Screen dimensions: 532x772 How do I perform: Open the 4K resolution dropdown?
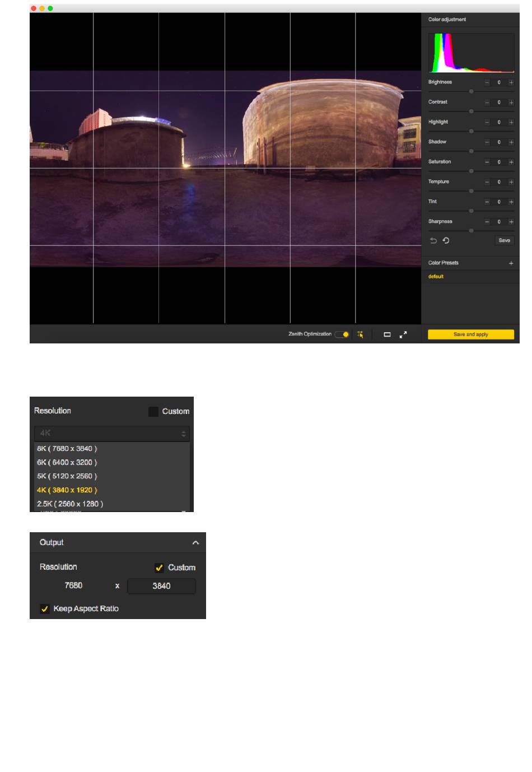(x=112, y=433)
